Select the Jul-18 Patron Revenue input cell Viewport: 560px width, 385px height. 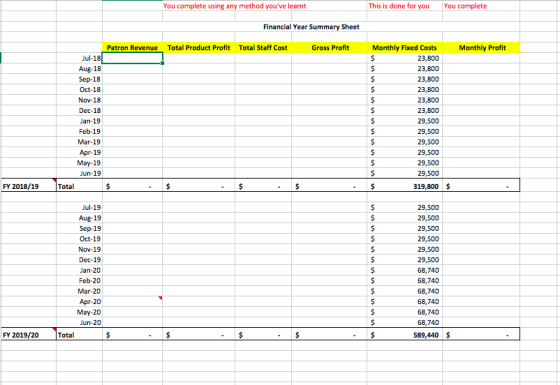click(x=132, y=58)
